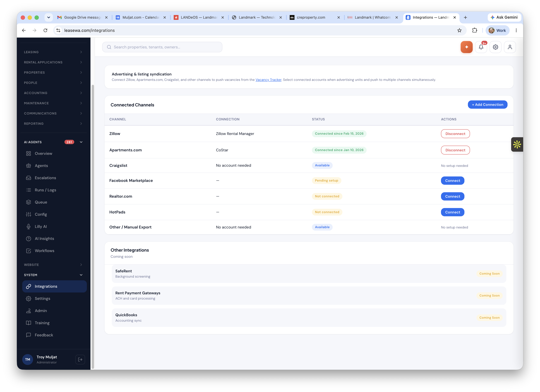This screenshot has height=392, width=540.
Task: Open the user profile icon in the top bar
Action: pyautogui.click(x=510, y=47)
